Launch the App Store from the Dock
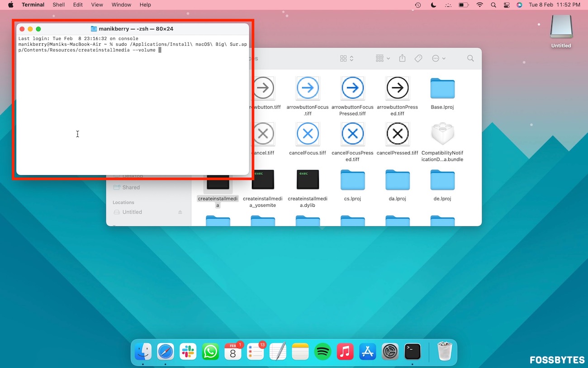 coord(367,351)
